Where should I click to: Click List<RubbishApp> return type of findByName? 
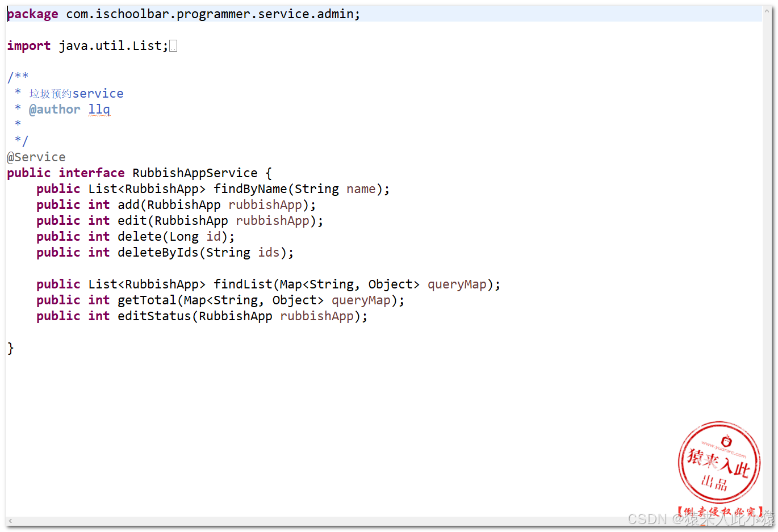147,189
